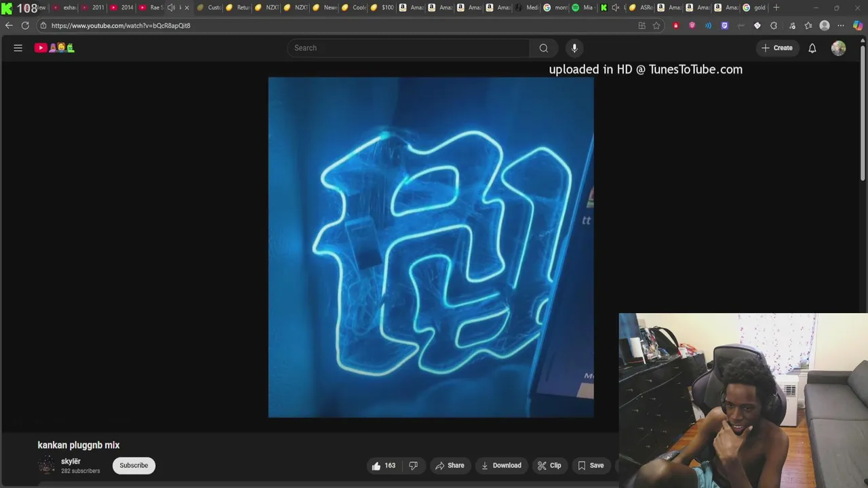The height and width of the screenshot is (488, 868).
Task: Open the split screen icon in address bar
Action: tap(642, 26)
